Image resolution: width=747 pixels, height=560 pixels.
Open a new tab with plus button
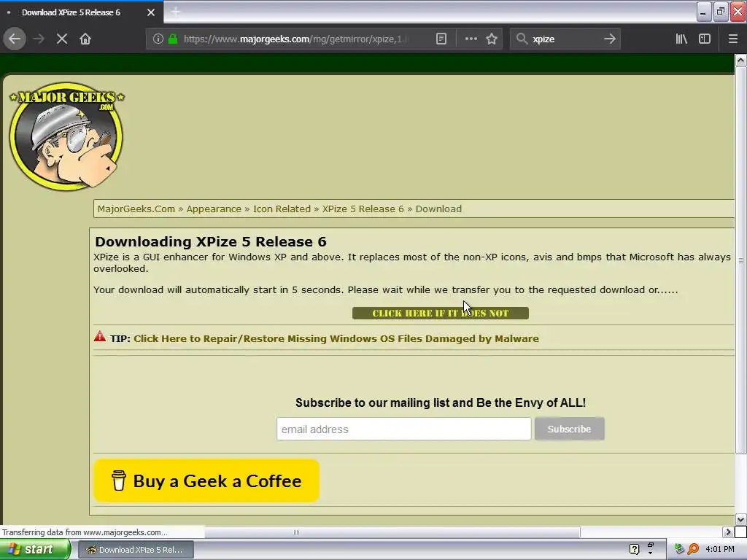176,12
